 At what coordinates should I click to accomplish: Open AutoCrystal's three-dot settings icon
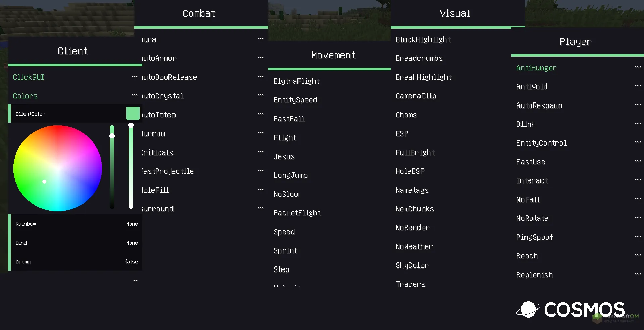click(261, 95)
